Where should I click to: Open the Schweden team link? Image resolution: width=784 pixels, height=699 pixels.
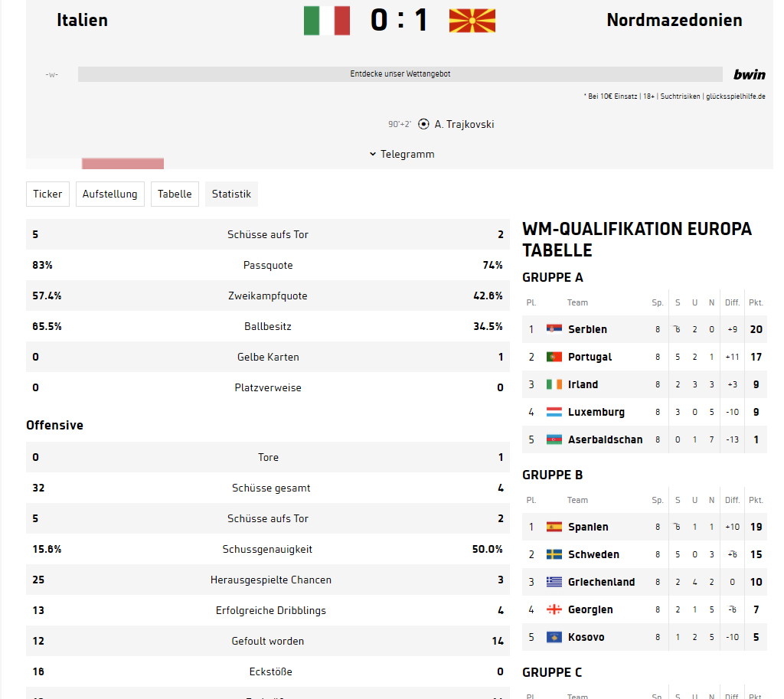(593, 554)
